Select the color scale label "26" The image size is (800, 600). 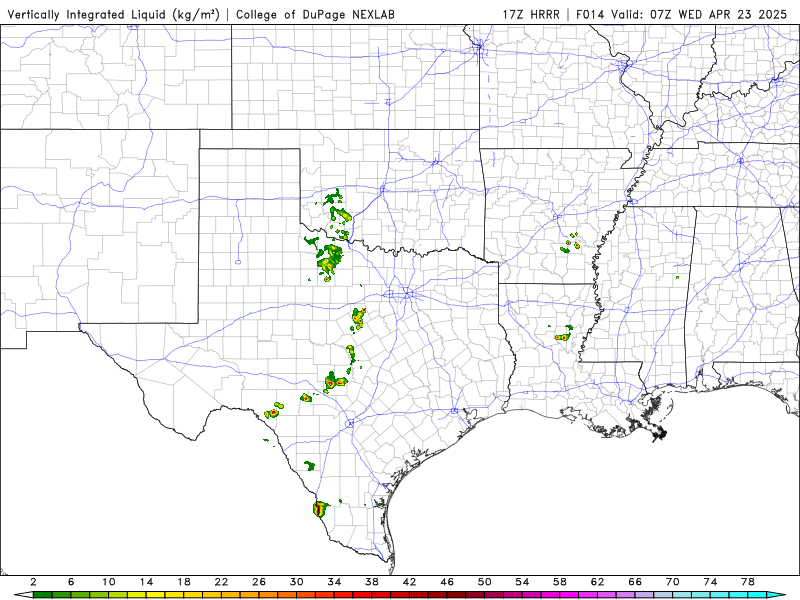coord(259,582)
